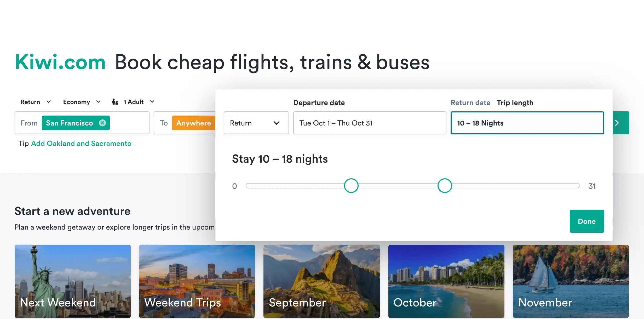Open the Return dropdown in date panel
The height and width of the screenshot is (319, 644).
pos(256,123)
